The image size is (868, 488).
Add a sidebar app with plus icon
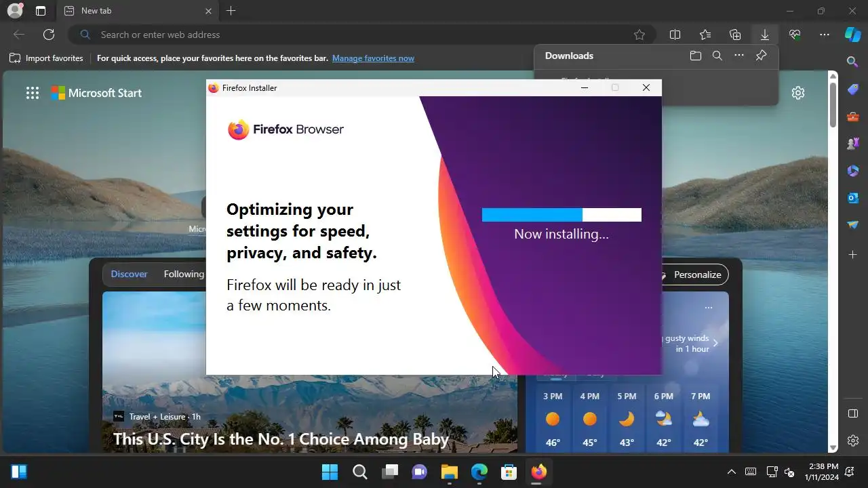853,255
